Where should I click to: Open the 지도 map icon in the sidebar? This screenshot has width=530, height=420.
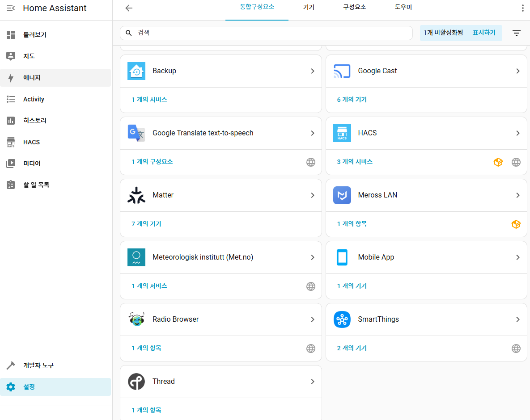11,56
